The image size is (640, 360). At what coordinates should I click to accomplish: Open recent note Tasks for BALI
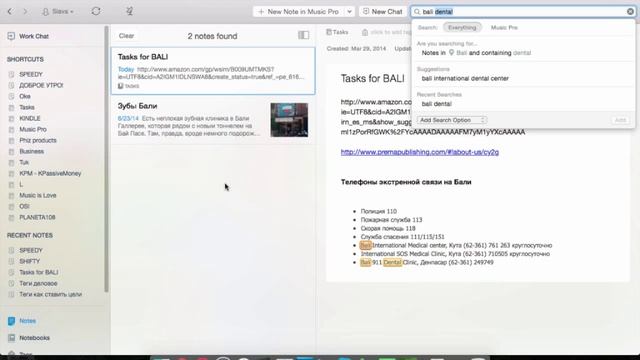click(39, 272)
